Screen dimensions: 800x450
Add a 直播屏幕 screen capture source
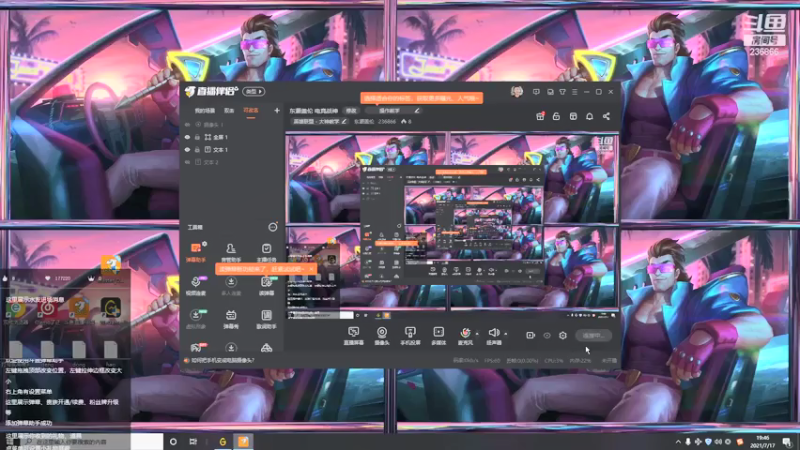353,336
